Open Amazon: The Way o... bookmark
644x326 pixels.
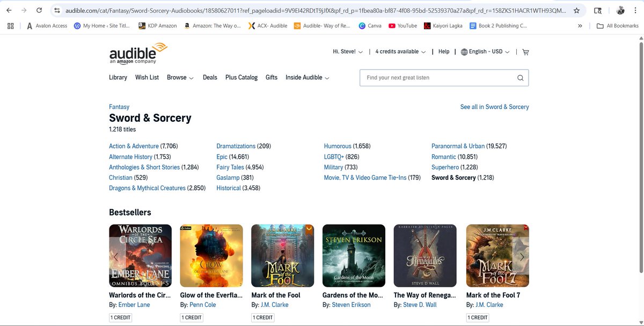(x=213, y=25)
